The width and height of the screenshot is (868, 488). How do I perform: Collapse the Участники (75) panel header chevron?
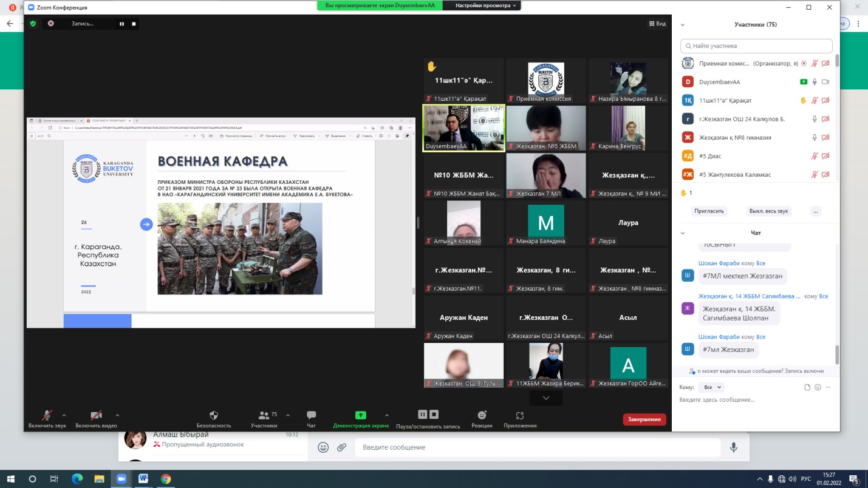click(683, 25)
